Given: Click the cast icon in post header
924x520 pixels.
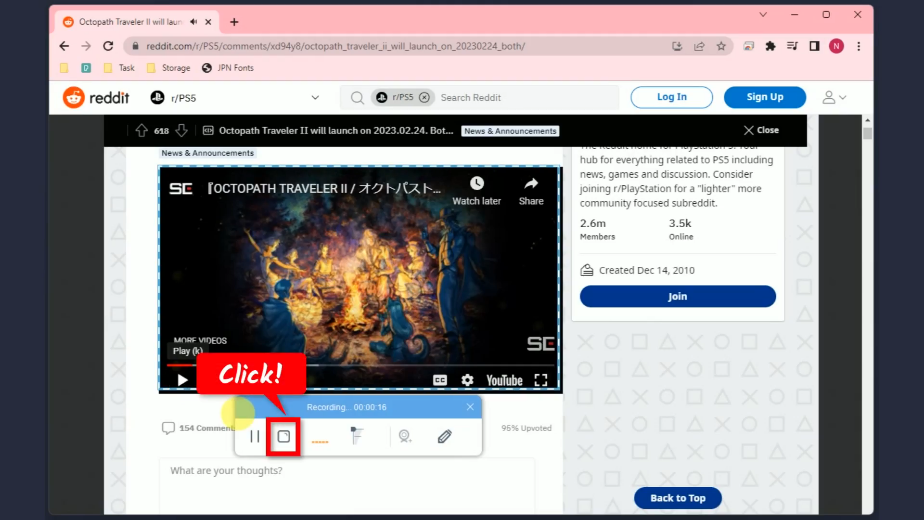Looking at the screenshot, I should coord(208,130).
